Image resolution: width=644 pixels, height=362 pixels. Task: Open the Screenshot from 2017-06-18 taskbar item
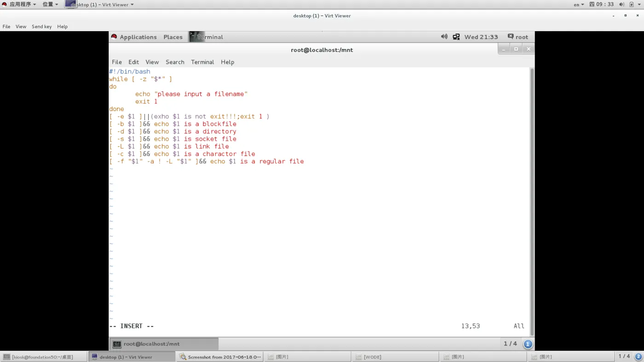(220, 356)
